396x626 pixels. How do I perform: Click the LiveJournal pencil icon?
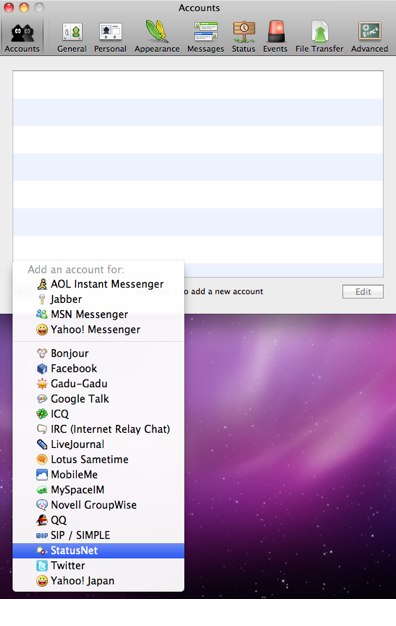pyautogui.click(x=42, y=444)
